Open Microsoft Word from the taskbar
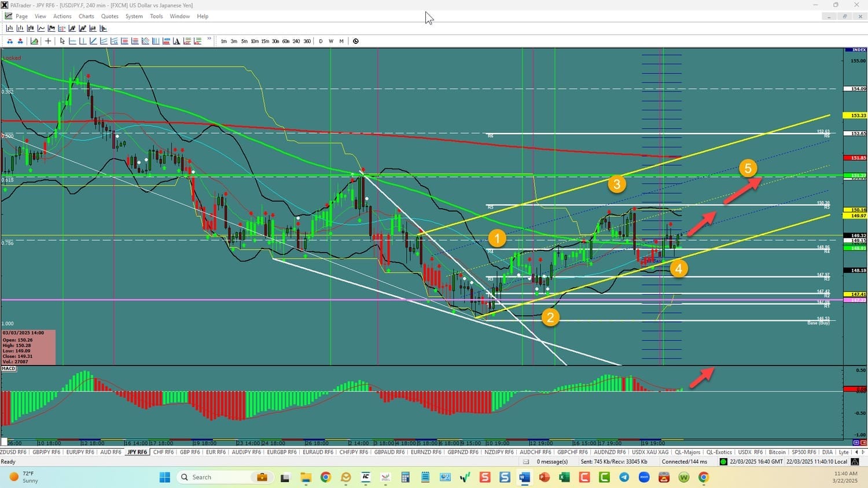The height and width of the screenshot is (488, 868). (x=524, y=477)
